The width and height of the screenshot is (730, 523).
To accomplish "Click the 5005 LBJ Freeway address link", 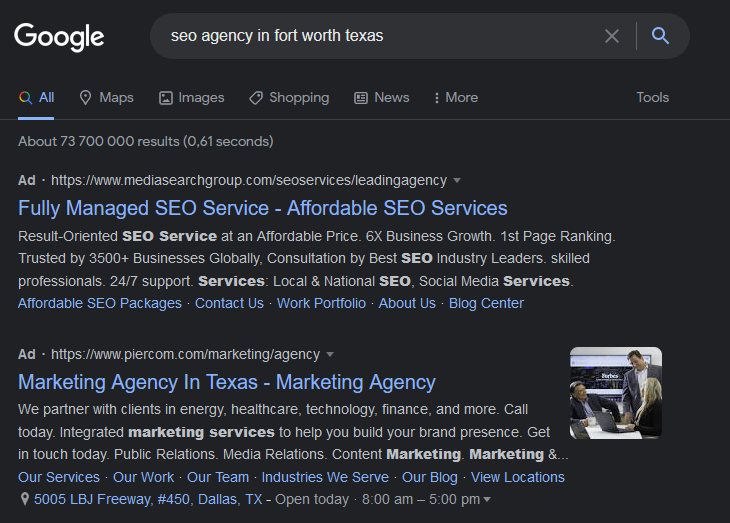I will [148, 499].
